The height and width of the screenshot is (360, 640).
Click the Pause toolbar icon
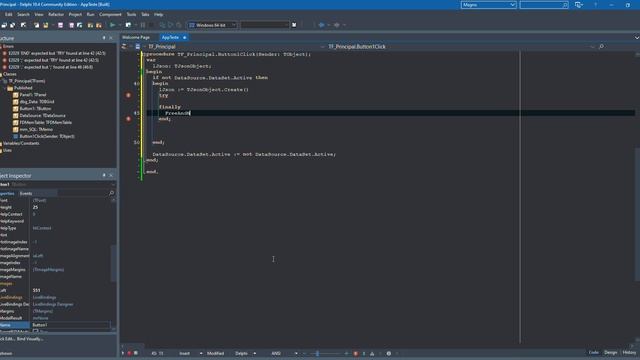pyautogui.click(x=143, y=25)
